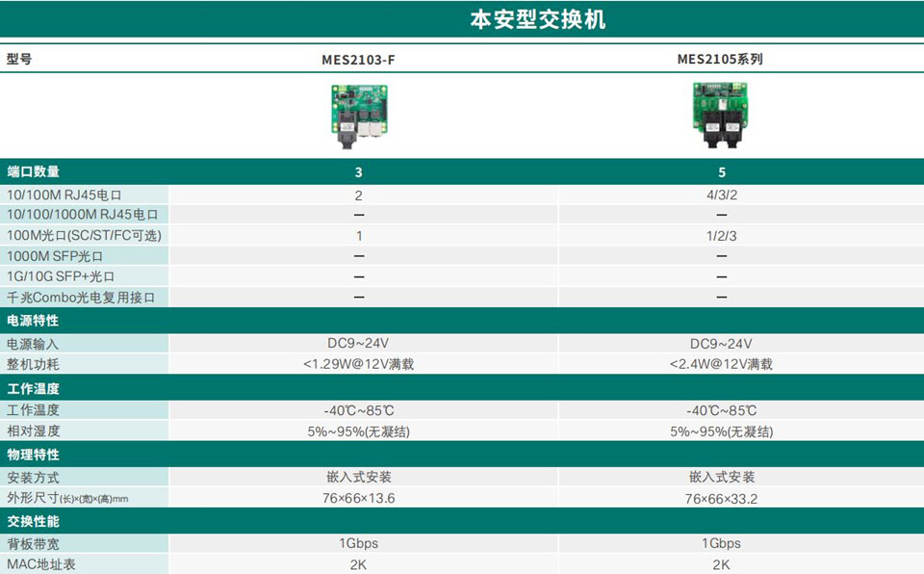Click 1Gbps in the MES2103-F column
The image size is (924, 574).
(358, 543)
